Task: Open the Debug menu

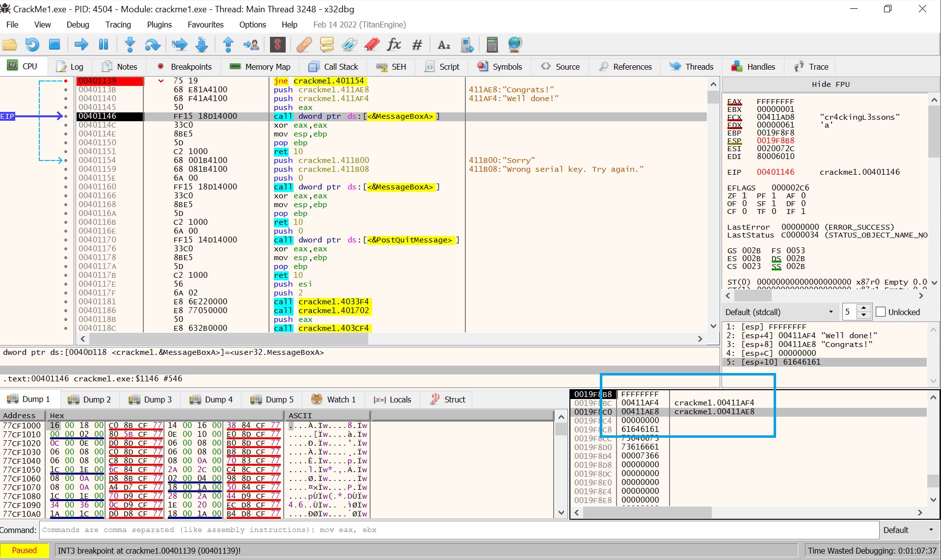Action: (77, 25)
